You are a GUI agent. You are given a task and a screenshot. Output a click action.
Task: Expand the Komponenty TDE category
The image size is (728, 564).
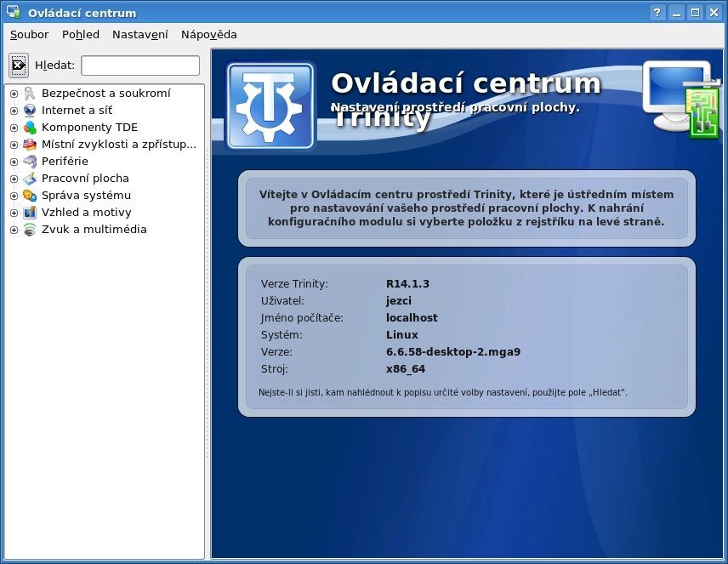(x=14, y=128)
